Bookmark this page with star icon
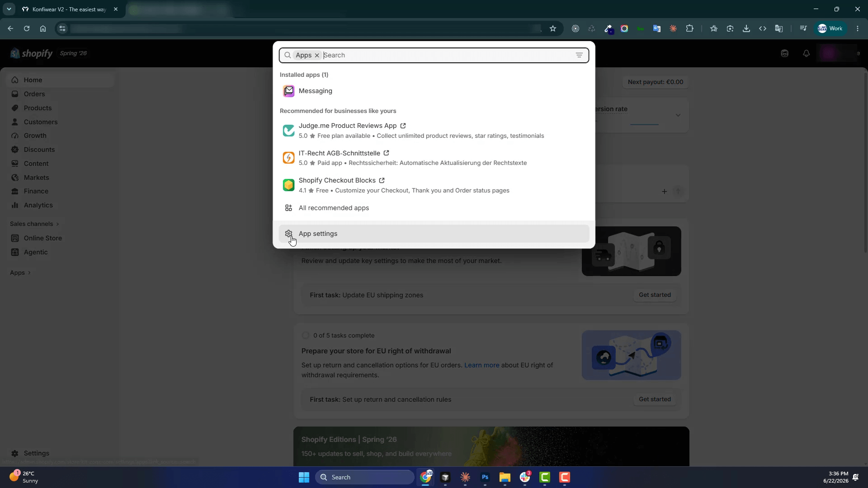868x488 pixels. (552, 28)
